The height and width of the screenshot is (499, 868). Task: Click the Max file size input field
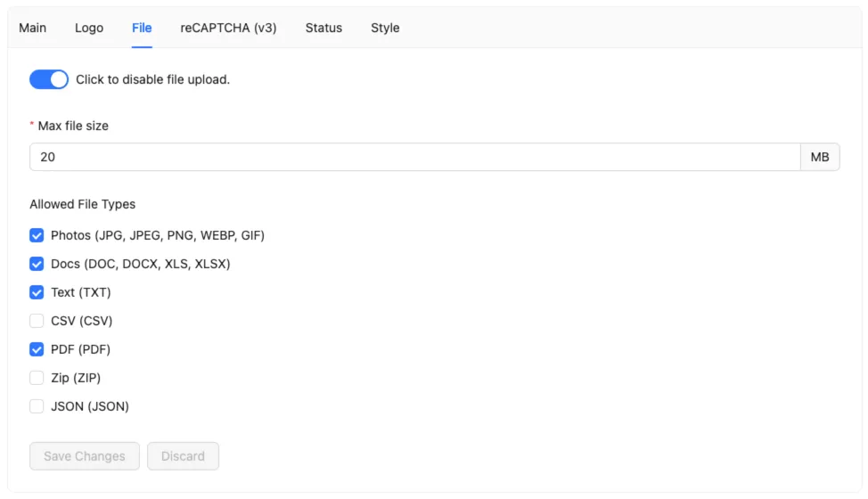tap(414, 157)
